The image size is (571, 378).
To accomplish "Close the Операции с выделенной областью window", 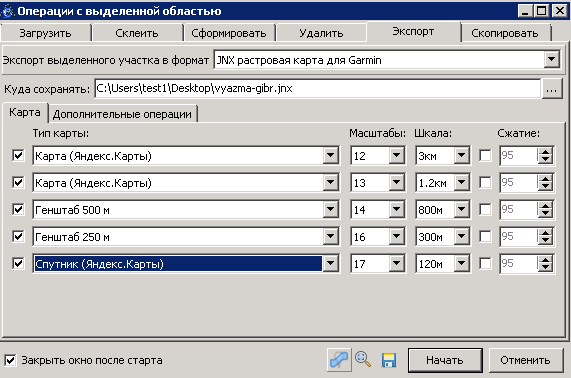I will tap(560, 11).
